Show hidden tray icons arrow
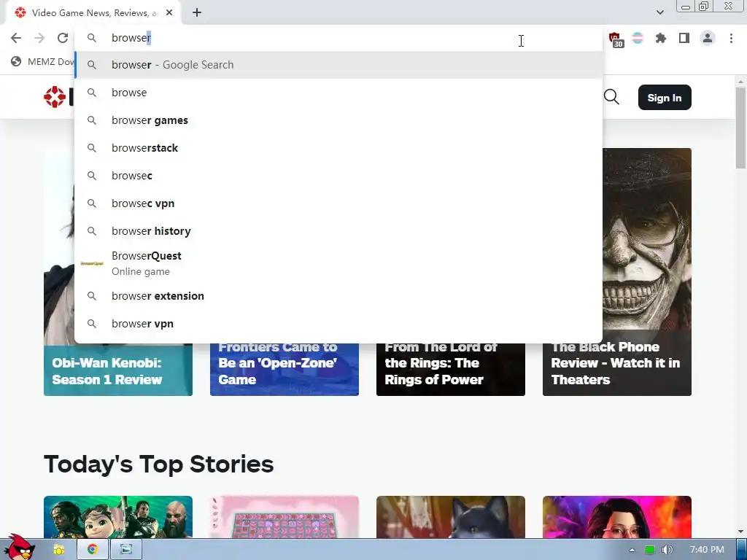This screenshot has width=747, height=560. (x=632, y=550)
